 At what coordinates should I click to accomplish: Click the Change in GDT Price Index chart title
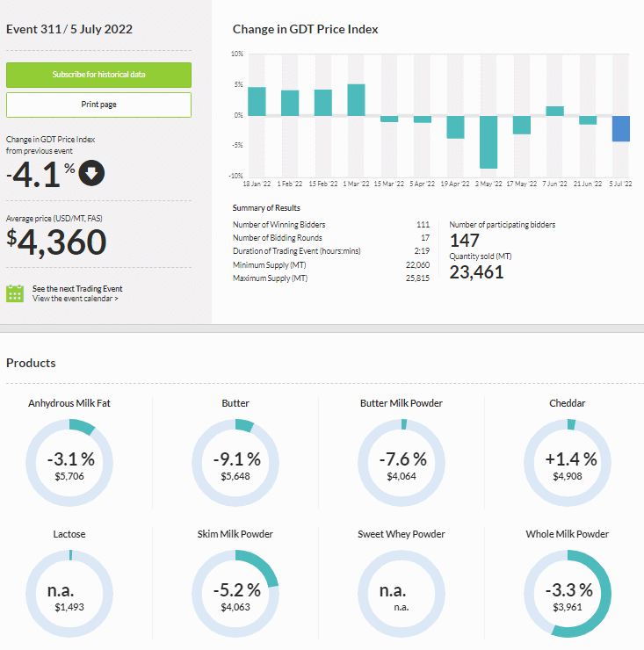305,29
